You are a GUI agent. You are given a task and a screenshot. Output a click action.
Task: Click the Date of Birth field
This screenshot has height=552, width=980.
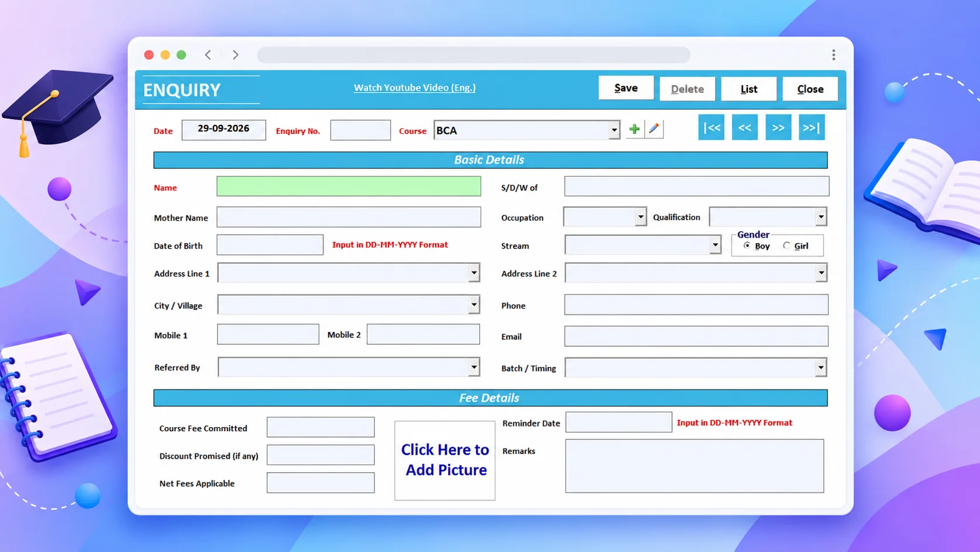[x=270, y=245]
